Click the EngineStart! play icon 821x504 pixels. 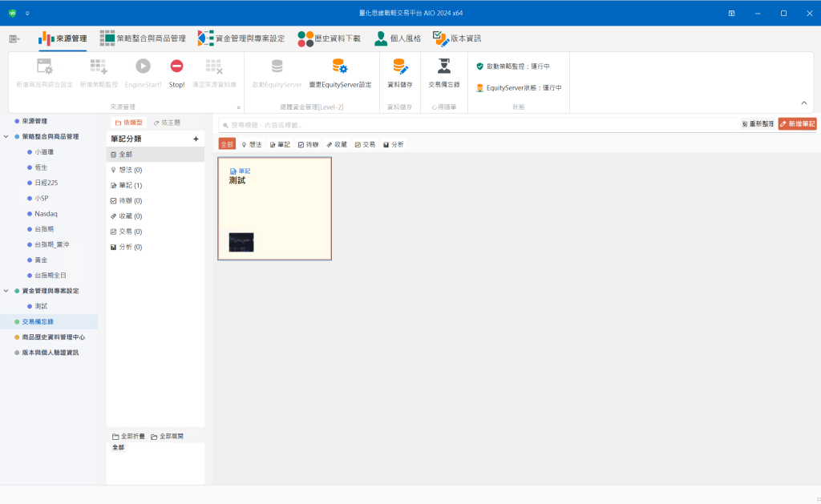143,67
